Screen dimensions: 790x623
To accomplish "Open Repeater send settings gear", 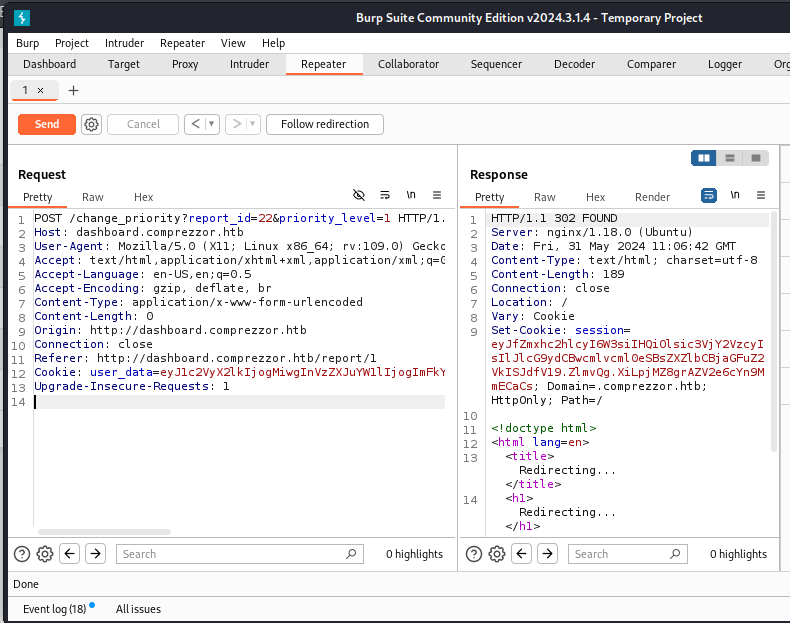I will click(91, 124).
